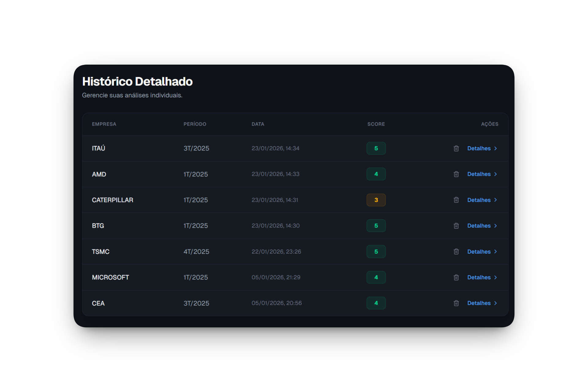Click the Data column header
This screenshot has height=392, width=588.
(258, 124)
